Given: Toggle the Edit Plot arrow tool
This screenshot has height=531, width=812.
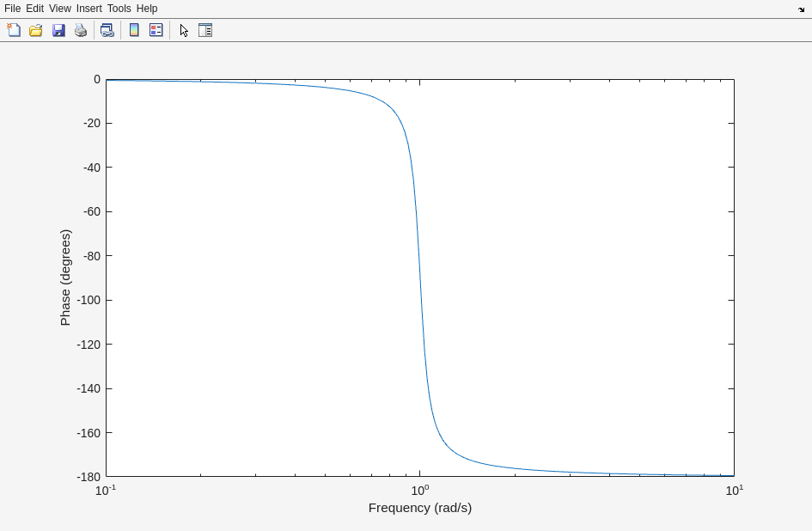Looking at the screenshot, I should click(184, 30).
